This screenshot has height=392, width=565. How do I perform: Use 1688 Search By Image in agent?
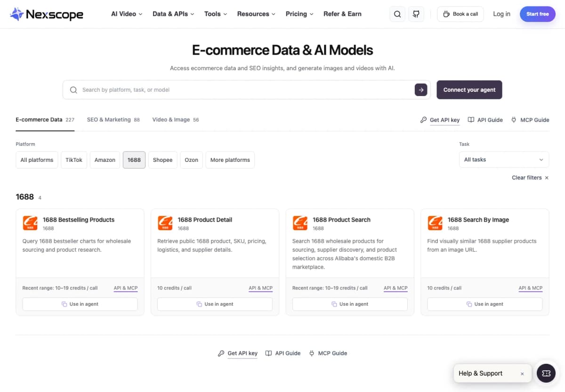pyautogui.click(x=485, y=304)
